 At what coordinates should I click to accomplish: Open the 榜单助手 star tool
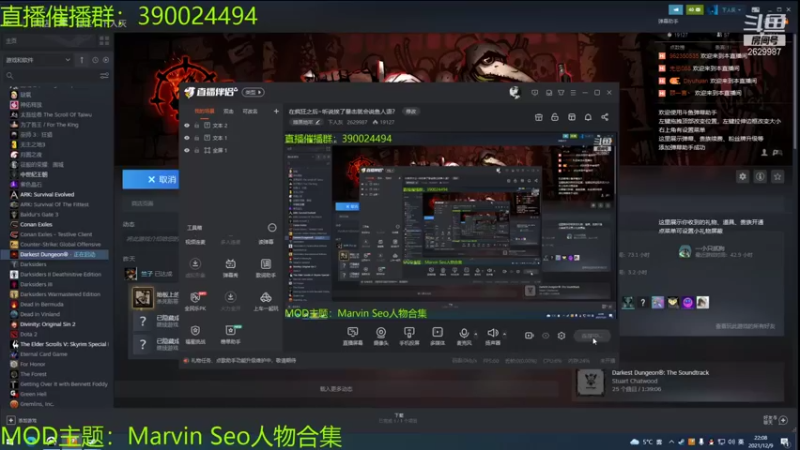(231, 334)
